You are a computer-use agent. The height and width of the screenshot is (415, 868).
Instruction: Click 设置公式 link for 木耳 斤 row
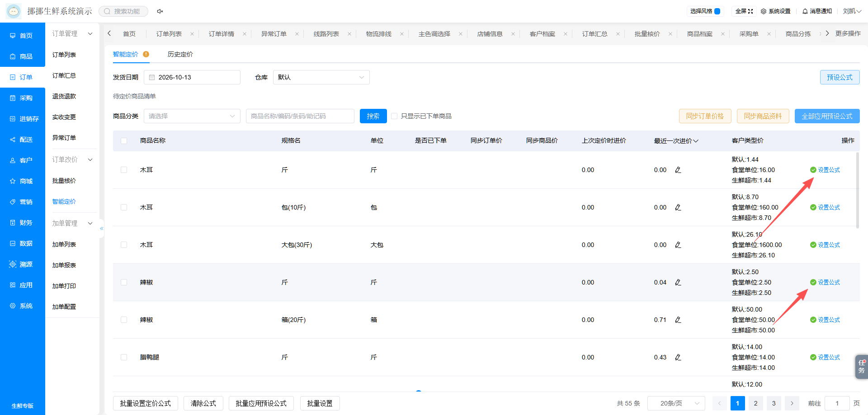tap(829, 170)
